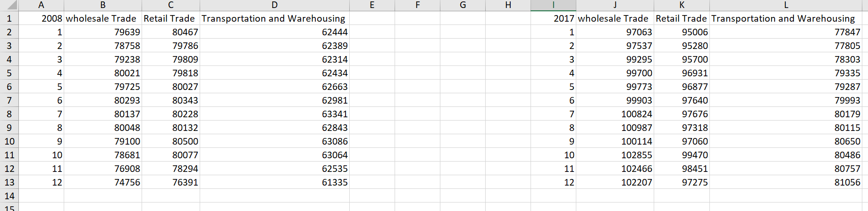Click cell with value 97640
The height and width of the screenshot is (211, 868).
click(682, 100)
